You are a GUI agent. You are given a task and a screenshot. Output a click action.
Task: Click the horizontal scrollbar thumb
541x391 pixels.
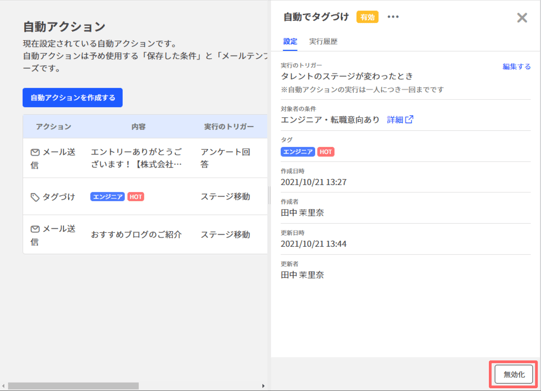point(73,386)
